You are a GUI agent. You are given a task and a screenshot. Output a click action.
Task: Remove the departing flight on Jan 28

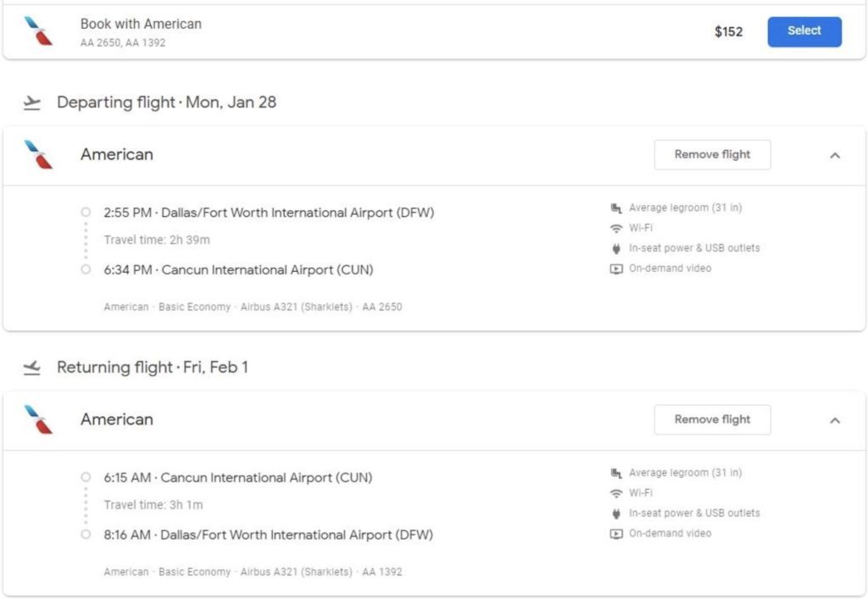[x=712, y=155]
